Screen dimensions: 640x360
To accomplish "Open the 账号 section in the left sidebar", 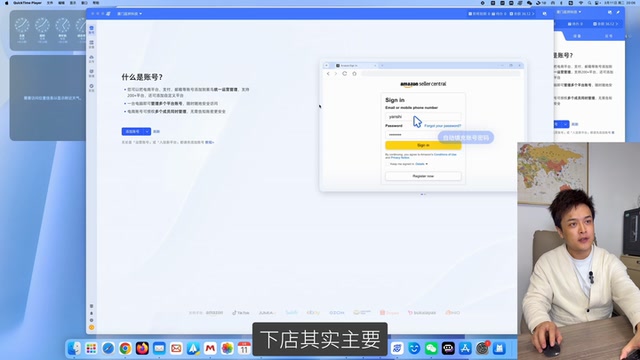I will pyautogui.click(x=91, y=30).
